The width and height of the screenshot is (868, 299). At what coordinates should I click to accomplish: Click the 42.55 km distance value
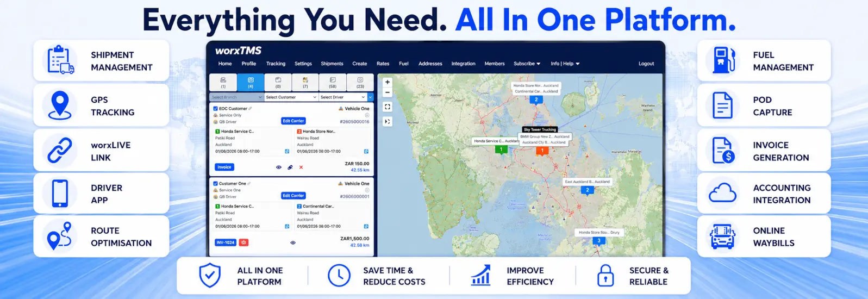(x=360, y=170)
